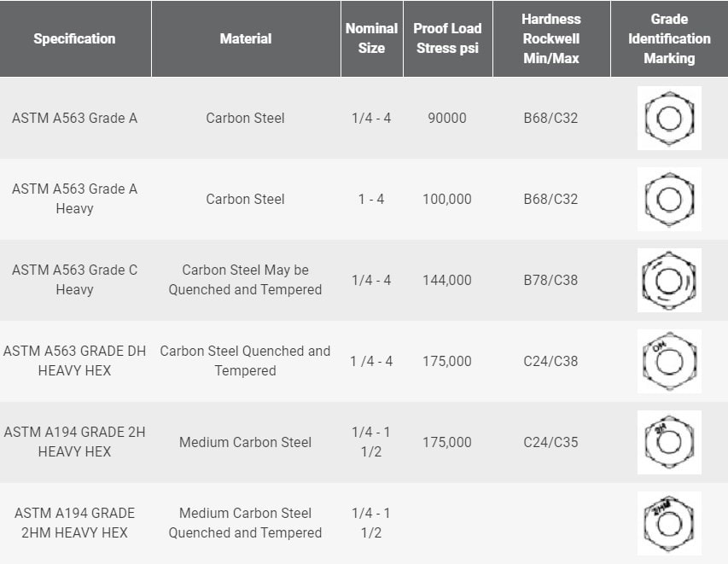This screenshot has height=564, width=728.
Task: Click the Grade C Heavy nut marking icon
Action: click(x=669, y=280)
